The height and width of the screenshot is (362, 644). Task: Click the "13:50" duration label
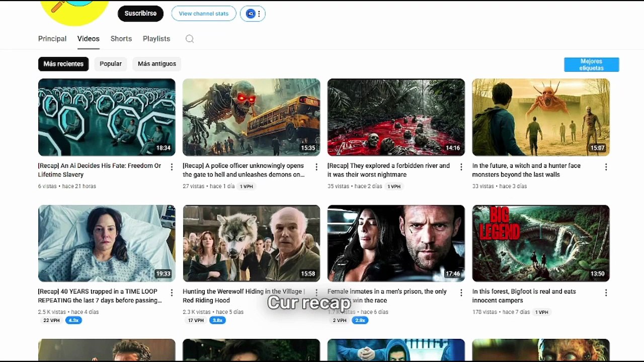coord(597,274)
